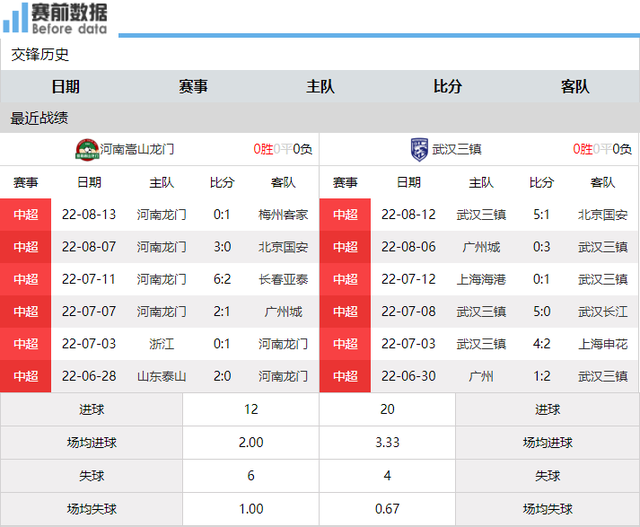Click the top 客队 column header
The width and height of the screenshot is (640, 527).
click(x=575, y=87)
